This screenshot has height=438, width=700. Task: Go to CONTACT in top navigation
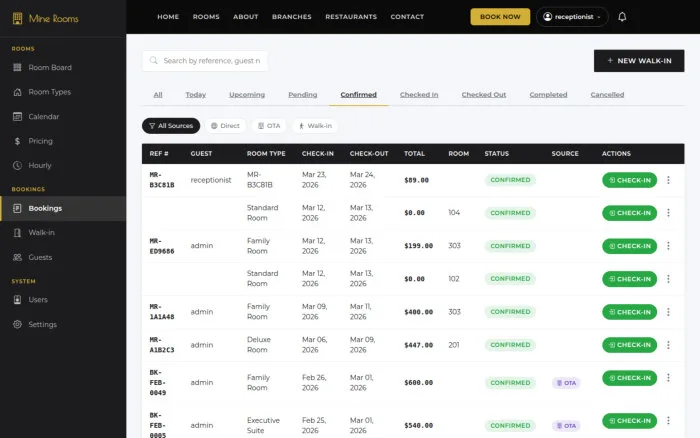tap(407, 17)
